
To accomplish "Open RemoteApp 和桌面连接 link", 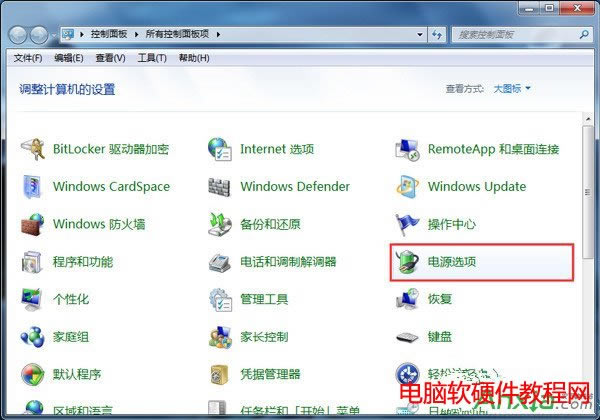I will click(x=494, y=149).
